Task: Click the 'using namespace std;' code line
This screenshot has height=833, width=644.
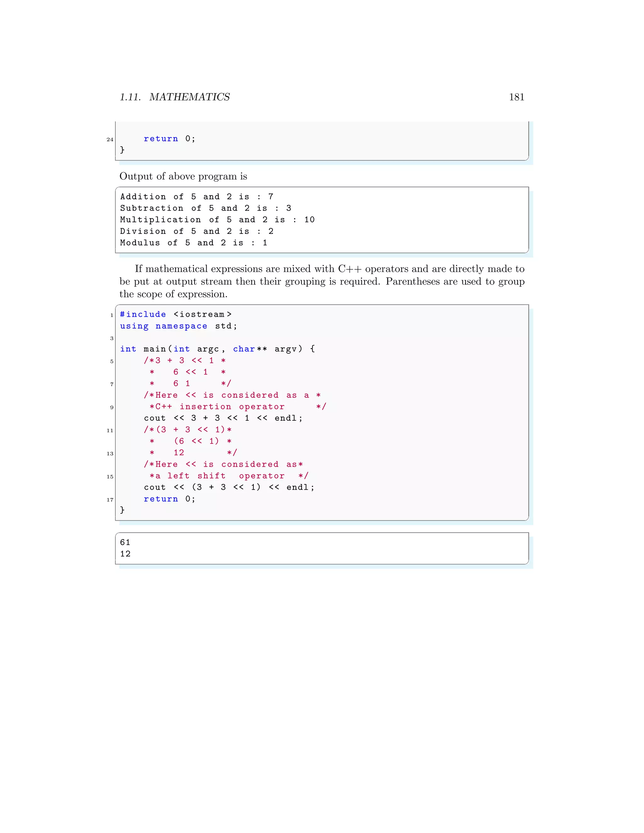Action: click(178, 326)
